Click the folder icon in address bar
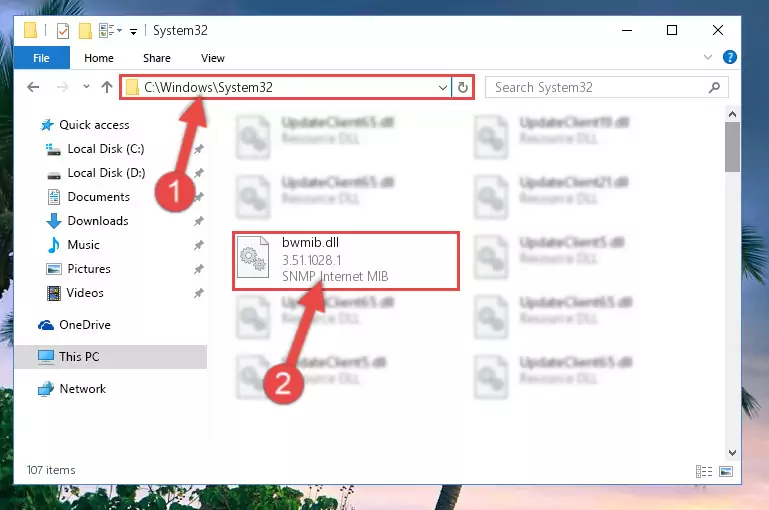The image size is (769, 510). (132, 87)
